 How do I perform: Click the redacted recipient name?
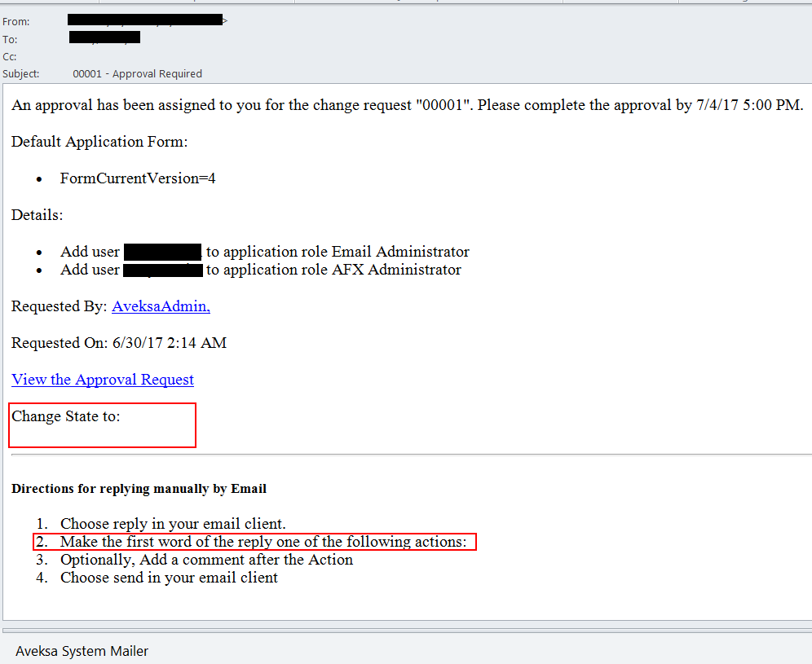click(x=104, y=36)
